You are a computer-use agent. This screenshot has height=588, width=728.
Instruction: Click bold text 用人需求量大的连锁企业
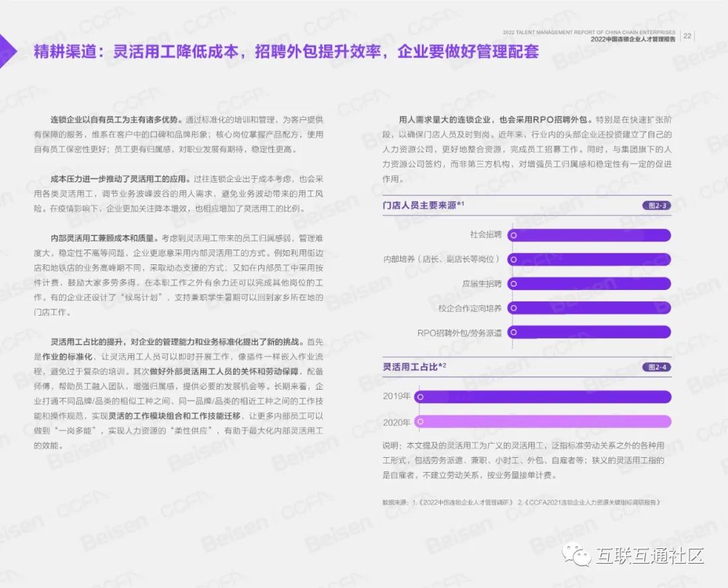(x=445, y=120)
